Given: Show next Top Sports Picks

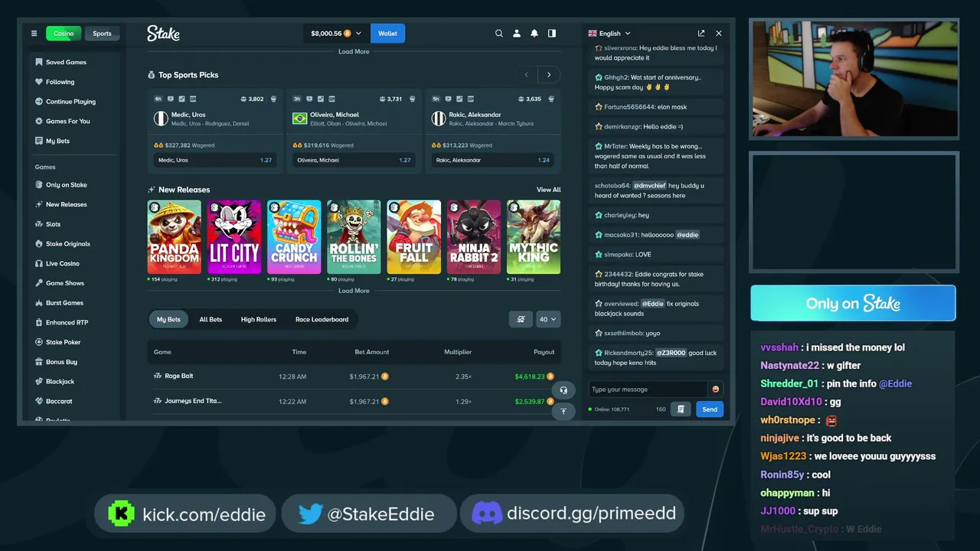Looking at the screenshot, I should coord(549,75).
